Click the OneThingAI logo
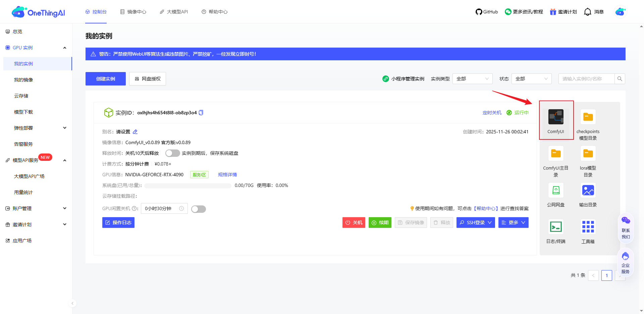644x314 pixels. point(38,12)
